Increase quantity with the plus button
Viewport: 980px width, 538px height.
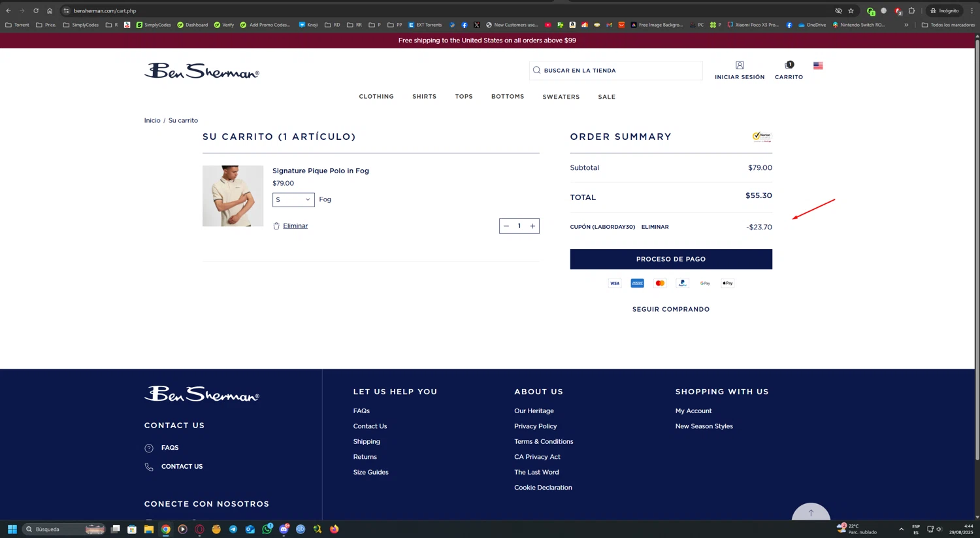532,226
